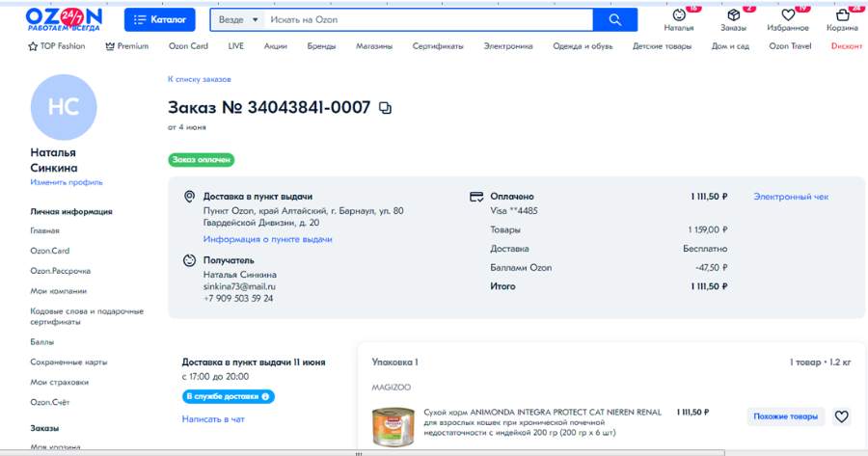Open the Animonda cat food product thumbnail
This screenshot has width=868, height=456.
click(x=393, y=427)
